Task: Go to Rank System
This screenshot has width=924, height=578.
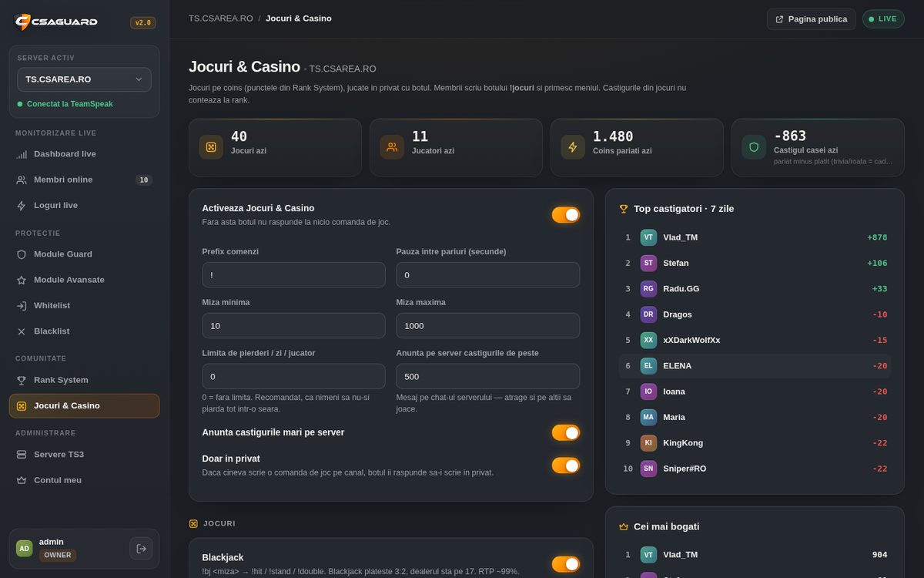Action: point(85,380)
